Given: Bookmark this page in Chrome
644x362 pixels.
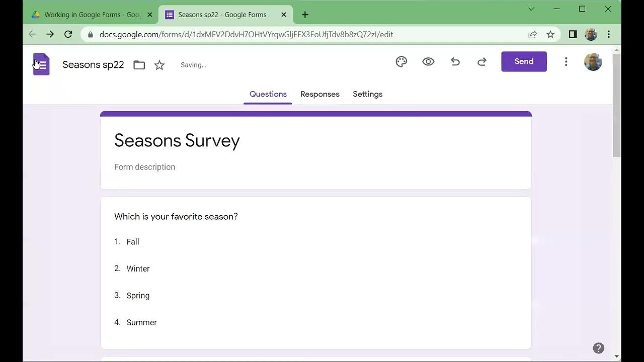Looking at the screenshot, I should (550, 34).
